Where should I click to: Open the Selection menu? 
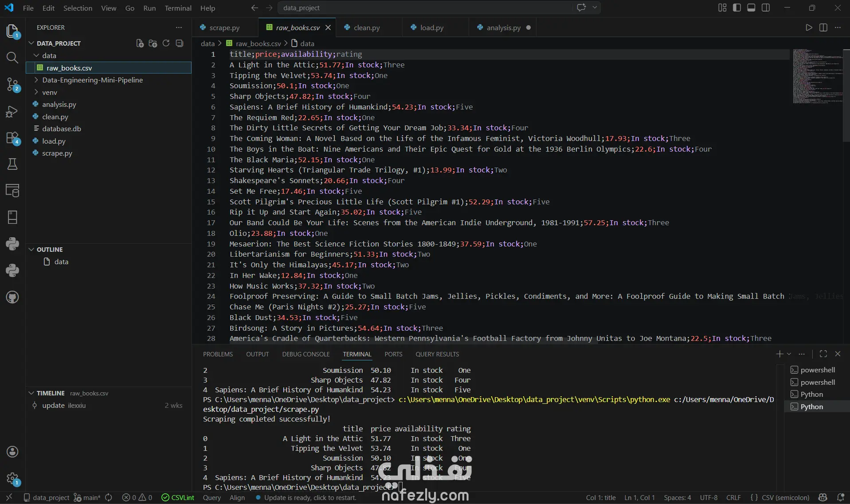click(78, 8)
